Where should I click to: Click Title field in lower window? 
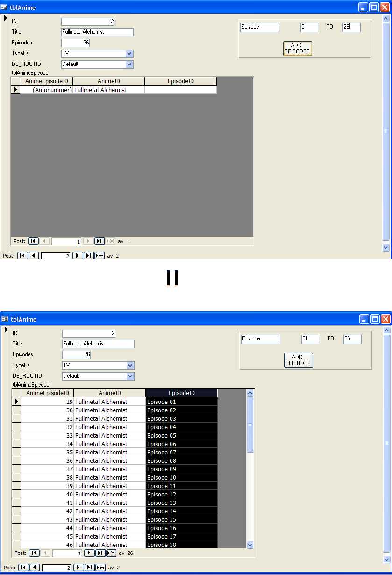coord(98,344)
